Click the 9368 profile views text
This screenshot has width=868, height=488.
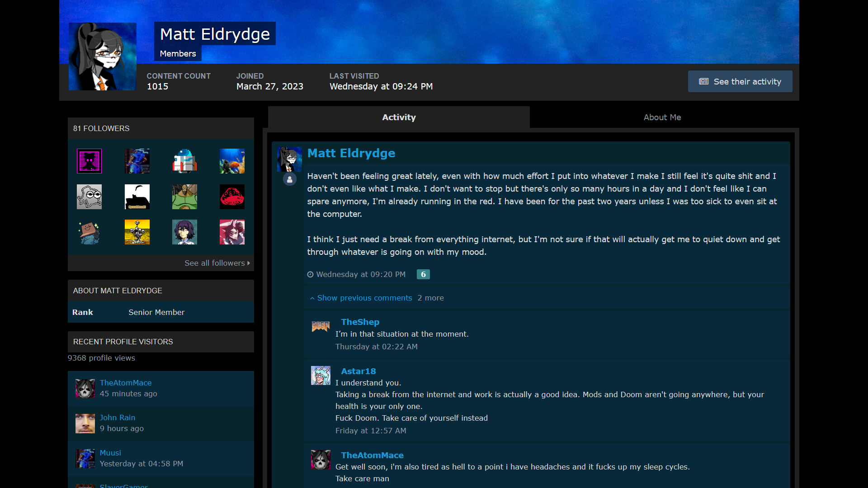coord(101,358)
